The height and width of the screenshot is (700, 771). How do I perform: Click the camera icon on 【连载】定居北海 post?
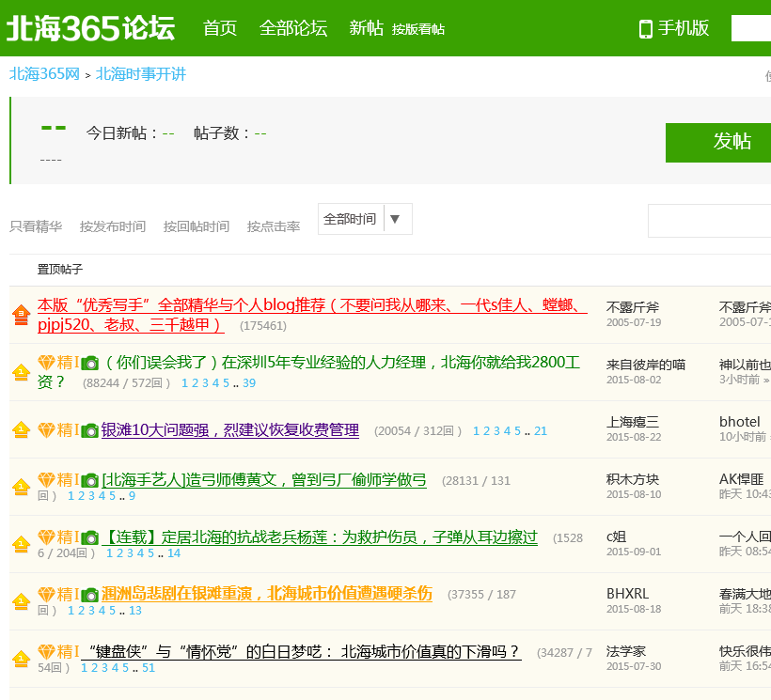point(89,537)
